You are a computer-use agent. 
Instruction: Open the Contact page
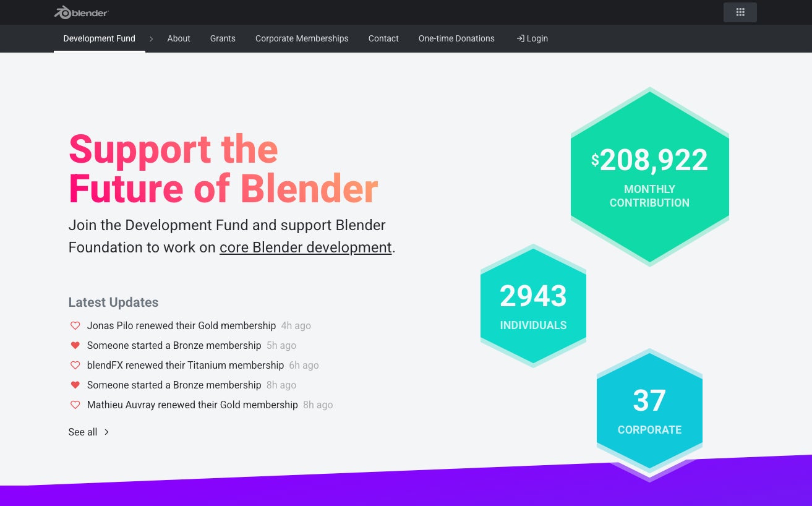383,38
